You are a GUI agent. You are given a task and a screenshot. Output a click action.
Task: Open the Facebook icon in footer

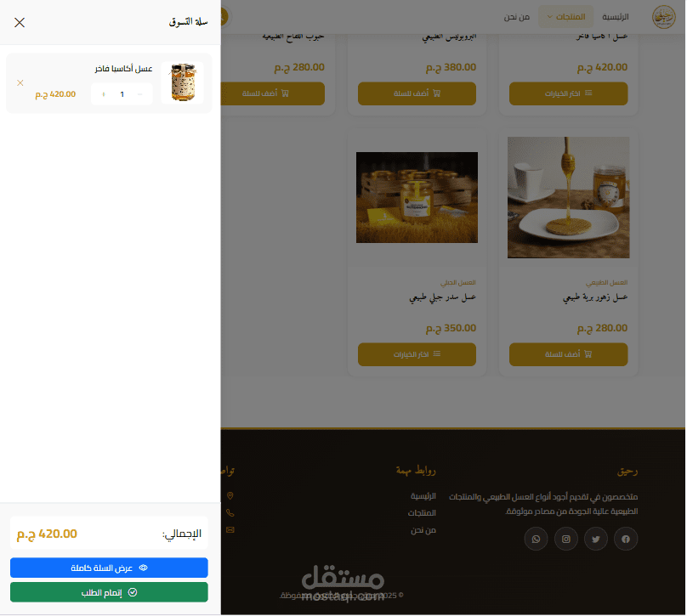[x=626, y=539]
